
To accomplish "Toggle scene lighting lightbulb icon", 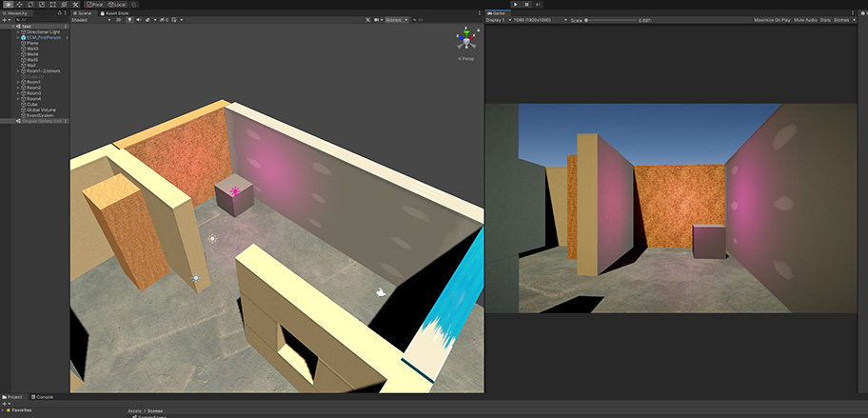I will click(x=129, y=20).
